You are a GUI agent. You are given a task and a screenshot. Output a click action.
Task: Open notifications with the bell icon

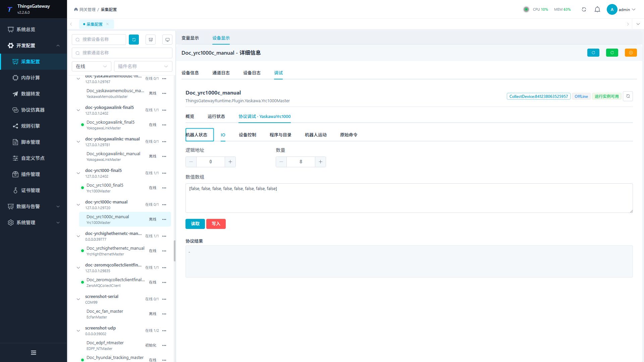pos(597,9)
